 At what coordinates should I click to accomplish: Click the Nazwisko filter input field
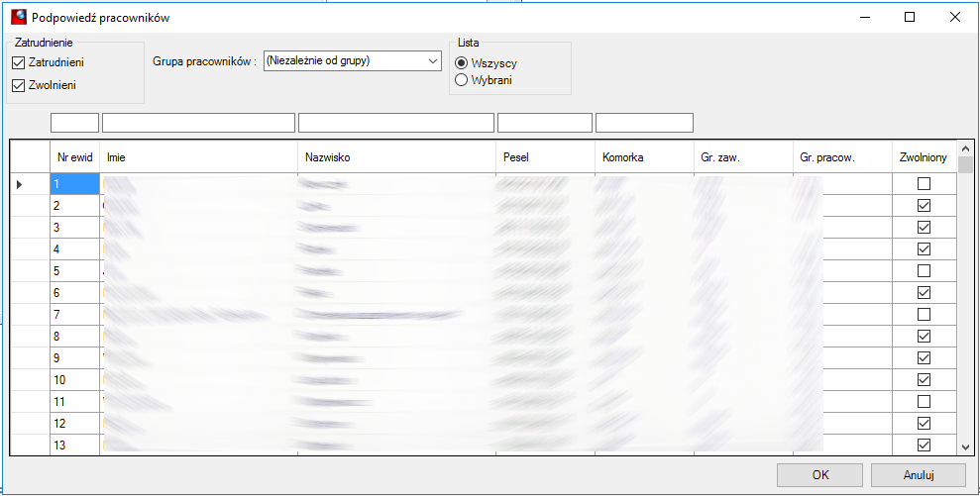pyautogui.click(x=396, y=123)
